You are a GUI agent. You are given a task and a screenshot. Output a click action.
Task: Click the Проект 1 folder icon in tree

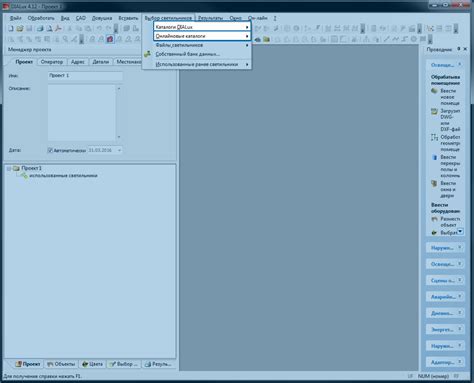[x=16, y=168]
